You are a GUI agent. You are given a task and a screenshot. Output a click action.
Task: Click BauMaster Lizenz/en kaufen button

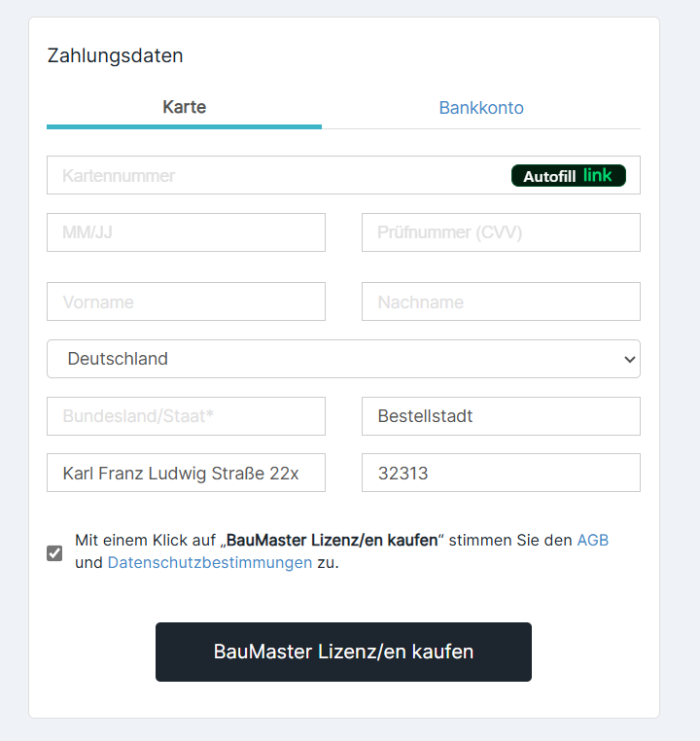(x=343, y=652)
